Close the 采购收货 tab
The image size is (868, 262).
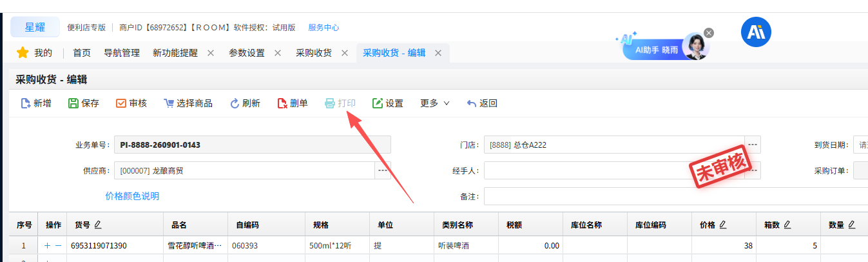coord(345,53)
